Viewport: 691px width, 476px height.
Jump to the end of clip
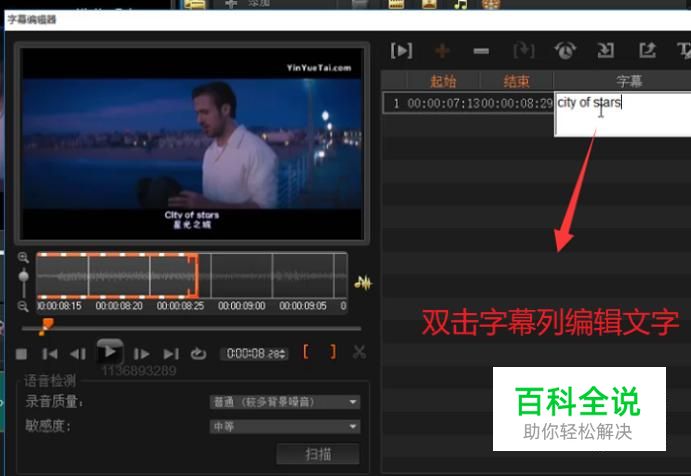click(171, 354)
